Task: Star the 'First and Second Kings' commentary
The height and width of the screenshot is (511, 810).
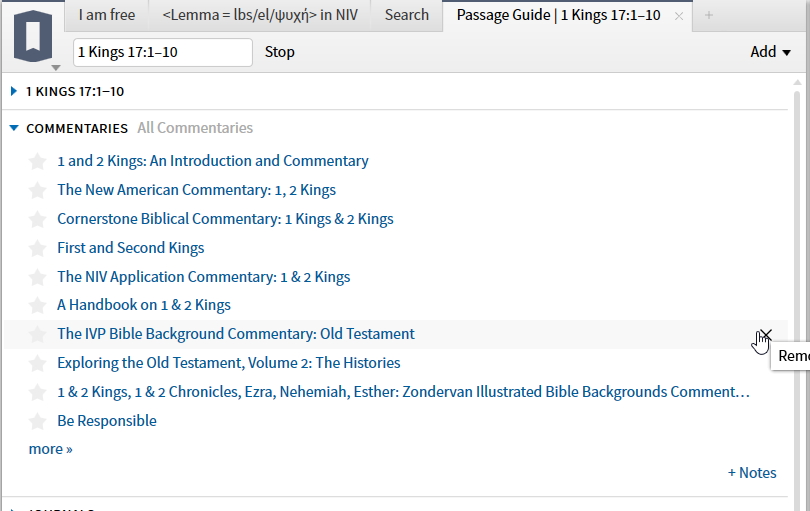Action: click(x=38, y=248)
